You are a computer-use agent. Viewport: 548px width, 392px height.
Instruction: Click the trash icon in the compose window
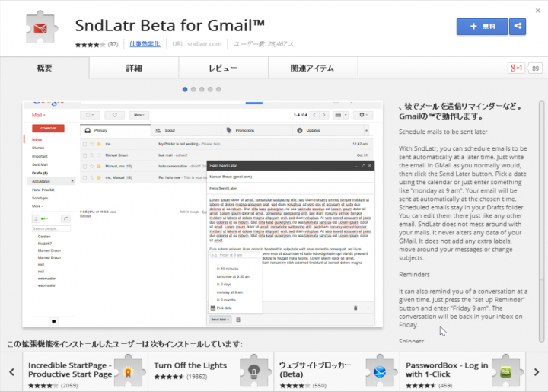355,308
